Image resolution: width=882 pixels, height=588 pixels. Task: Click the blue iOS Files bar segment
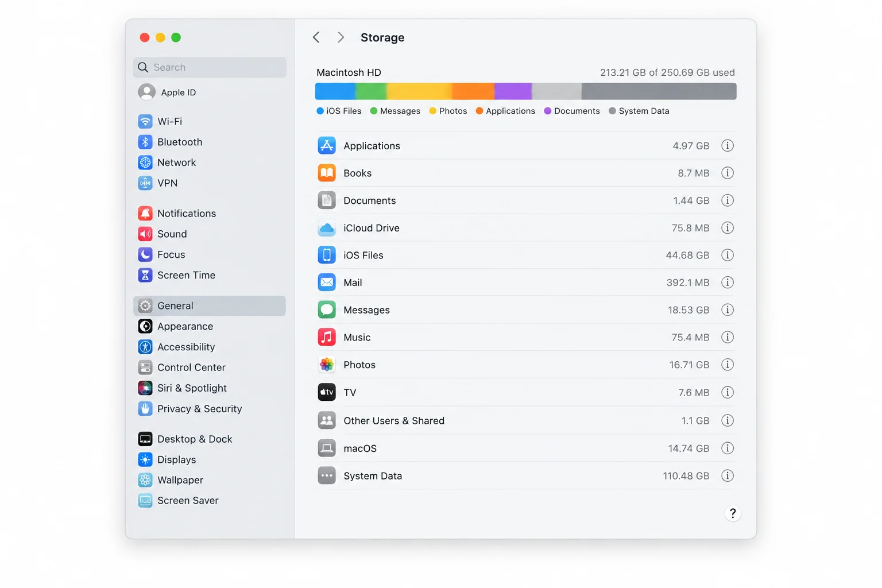pyautogui.click(x=335, y=91)
